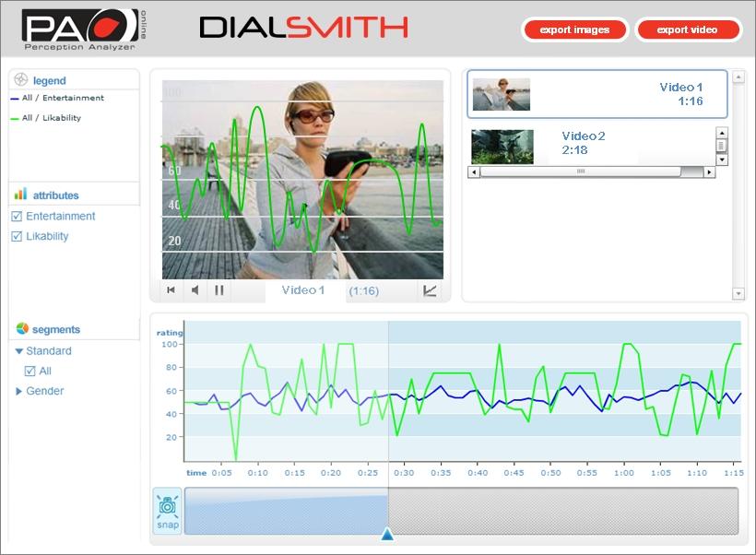Click the snap camera button

[x=167, y=511]
